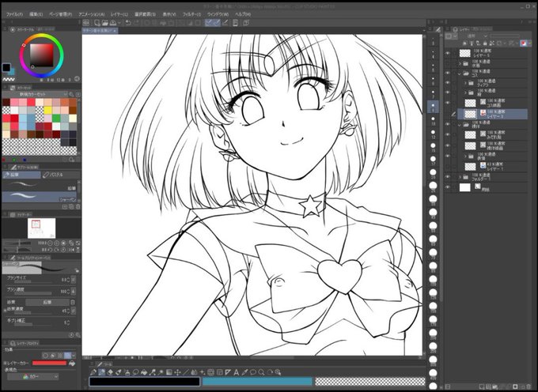This screenshot has width=538, height=392.
Task: Click the red layer color swatch
Action: 49,363
